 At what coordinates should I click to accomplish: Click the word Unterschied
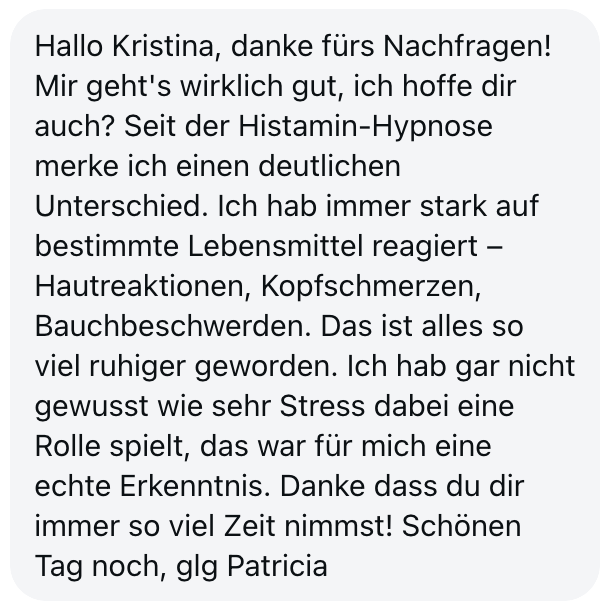click(121, 206)
